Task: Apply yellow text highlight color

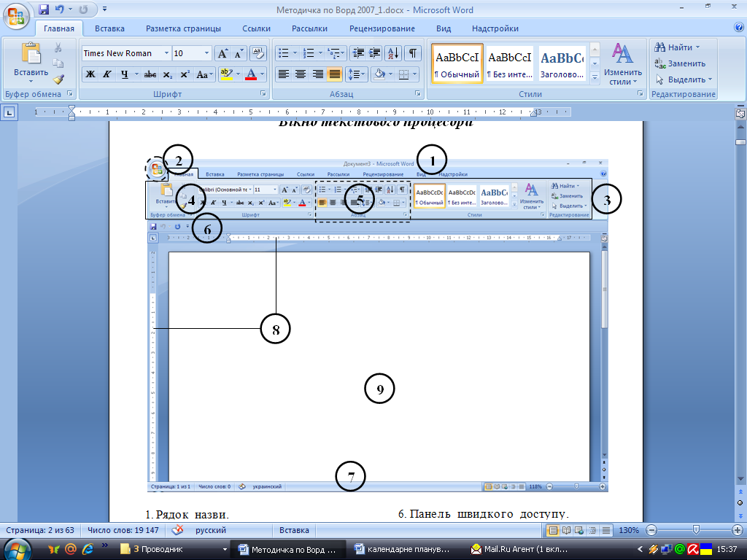Action: coord(226,74)
